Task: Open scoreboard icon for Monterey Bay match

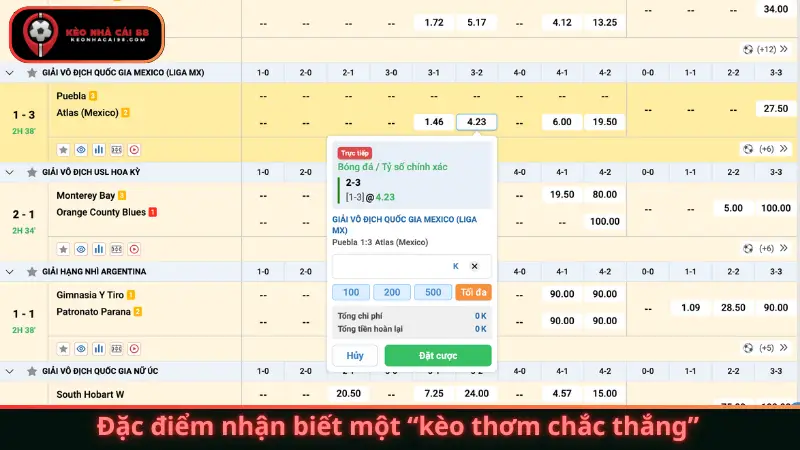Action: click(116, 249)
